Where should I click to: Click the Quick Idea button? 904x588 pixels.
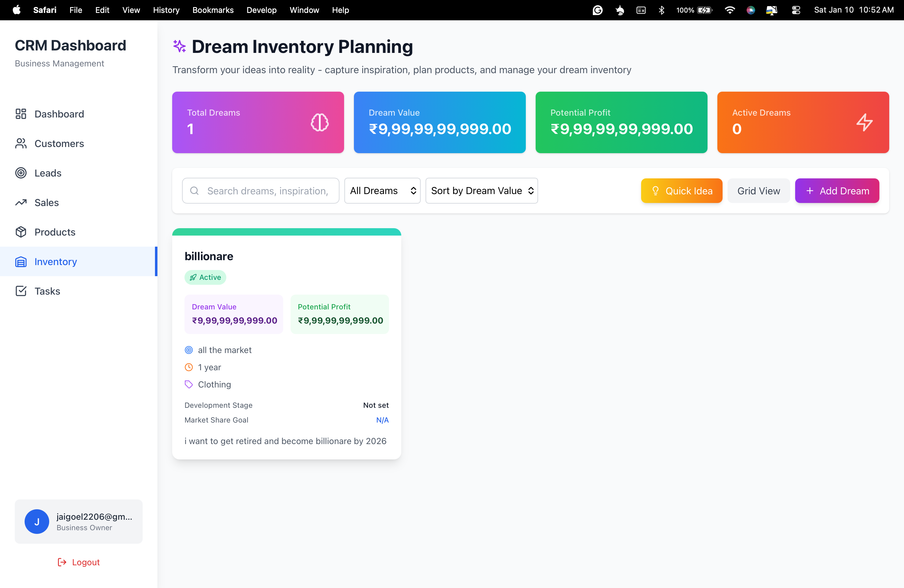[x=681, y=190]
